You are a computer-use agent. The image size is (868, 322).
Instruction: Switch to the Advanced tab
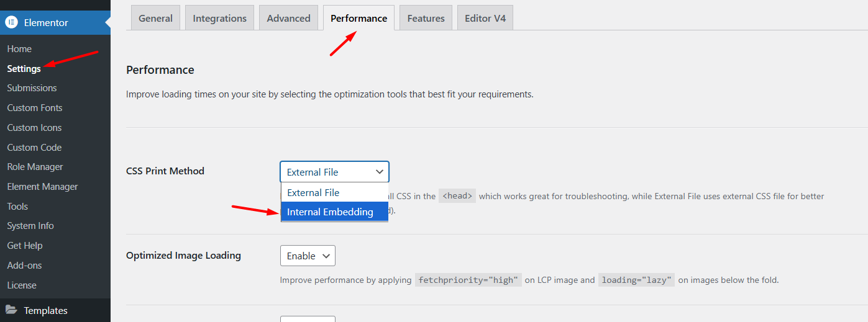point(289,18)
